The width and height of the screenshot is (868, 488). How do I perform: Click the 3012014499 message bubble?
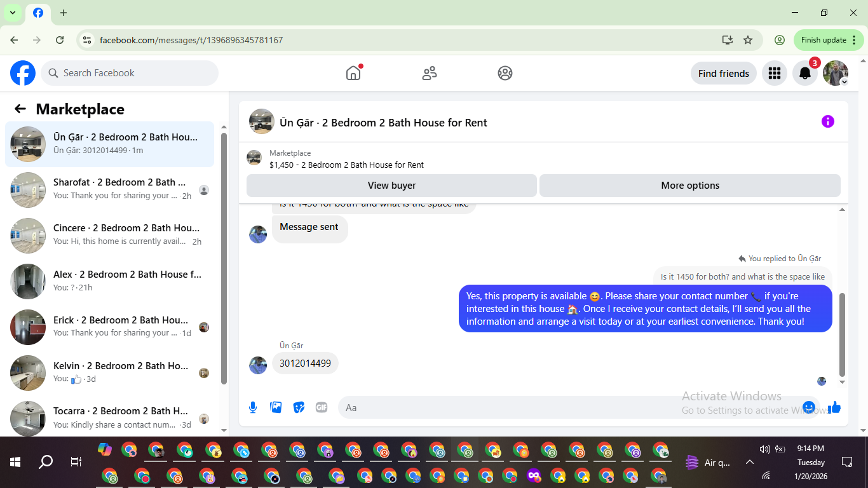pyautogui.click(x=306, y=363)
